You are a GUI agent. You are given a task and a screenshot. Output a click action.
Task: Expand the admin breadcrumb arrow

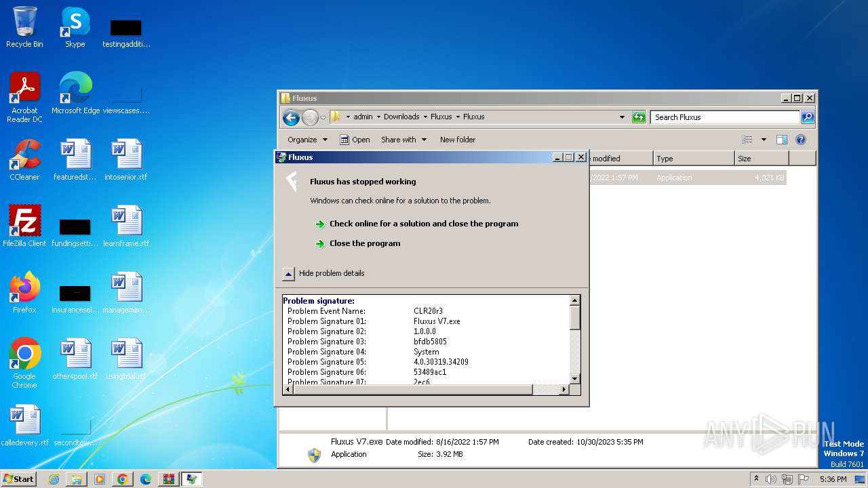378,117
